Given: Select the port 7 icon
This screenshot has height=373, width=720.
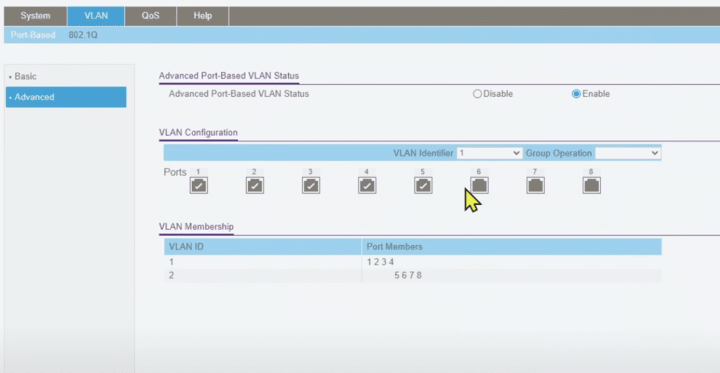Looking at the screenshot, I should pos(535,185).
